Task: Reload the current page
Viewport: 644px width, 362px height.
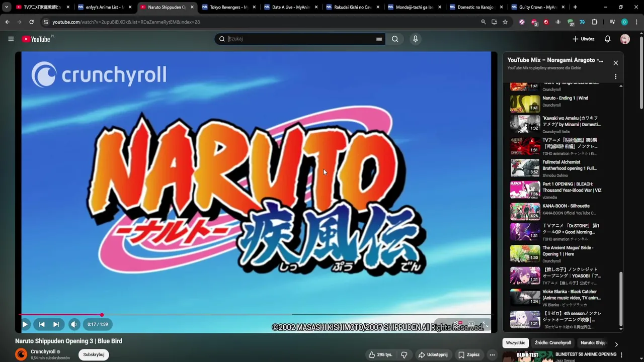Action: point(31,22)
